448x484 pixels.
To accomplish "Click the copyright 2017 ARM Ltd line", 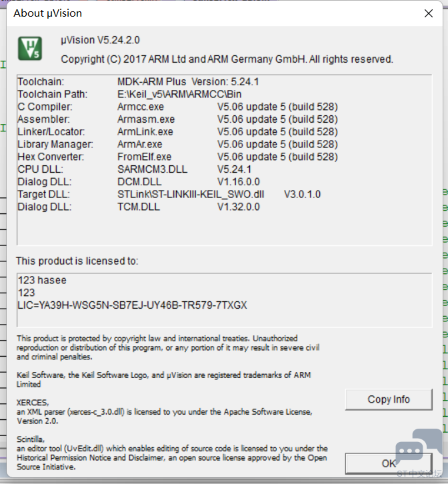I will [x=227, y=59].
